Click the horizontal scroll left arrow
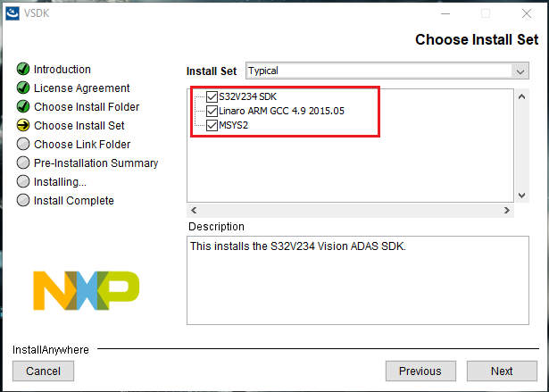The width and height of the screenshot is (549, 392). [x=194, y=210]
